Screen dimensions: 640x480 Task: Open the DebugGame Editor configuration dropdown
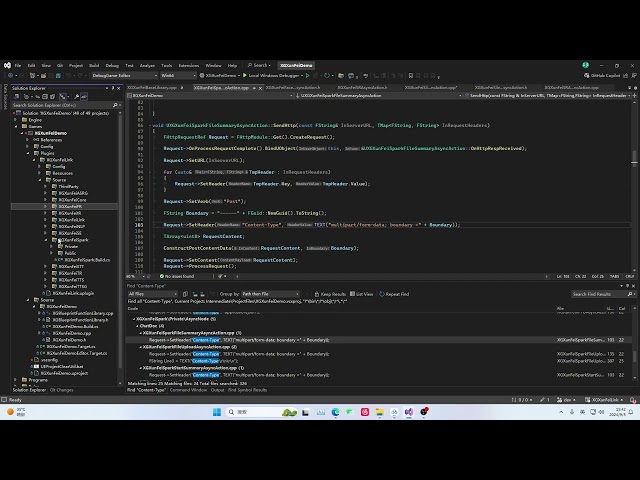coord(124,76)
